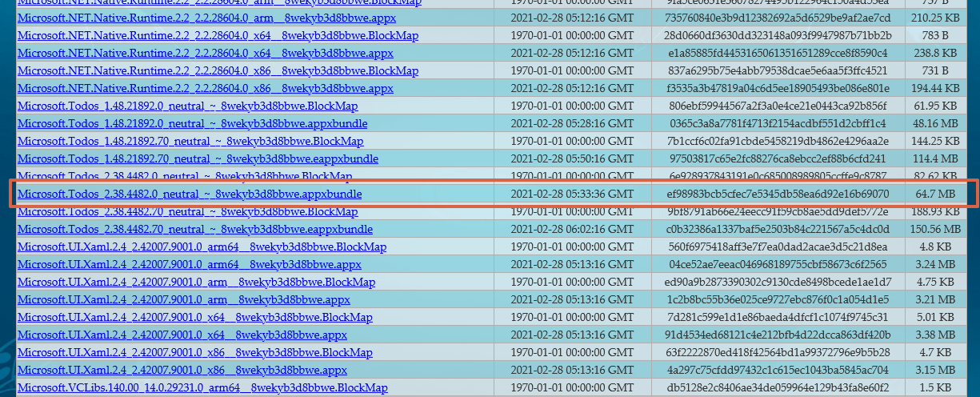Click the hash starting "c0b32386a1337baf"
The width and height of the screenshot is (980, 397).
point(778,229)
